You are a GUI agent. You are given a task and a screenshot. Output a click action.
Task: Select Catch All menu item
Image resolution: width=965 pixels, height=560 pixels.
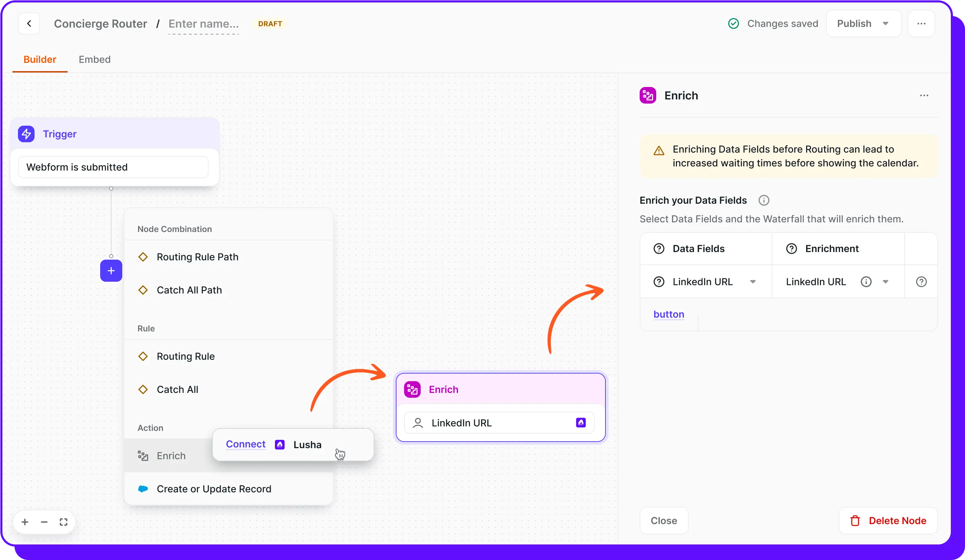point(229,390)
